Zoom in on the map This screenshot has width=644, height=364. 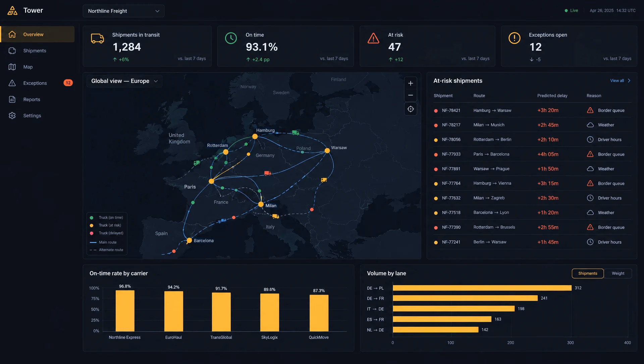pyautogui.click(x=411, y=83)
